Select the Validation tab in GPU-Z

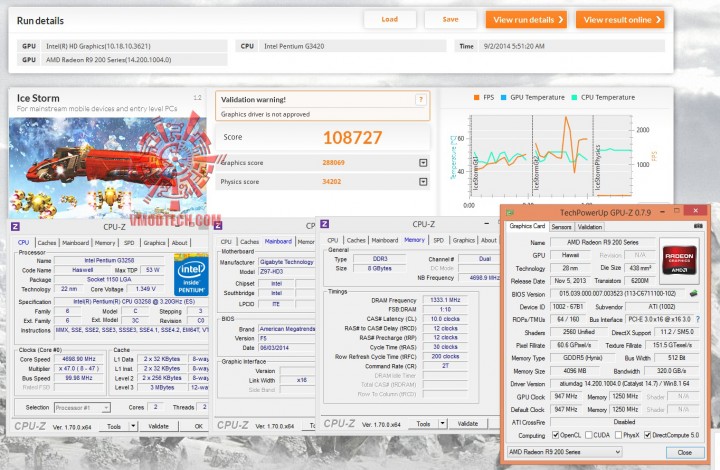590,227
